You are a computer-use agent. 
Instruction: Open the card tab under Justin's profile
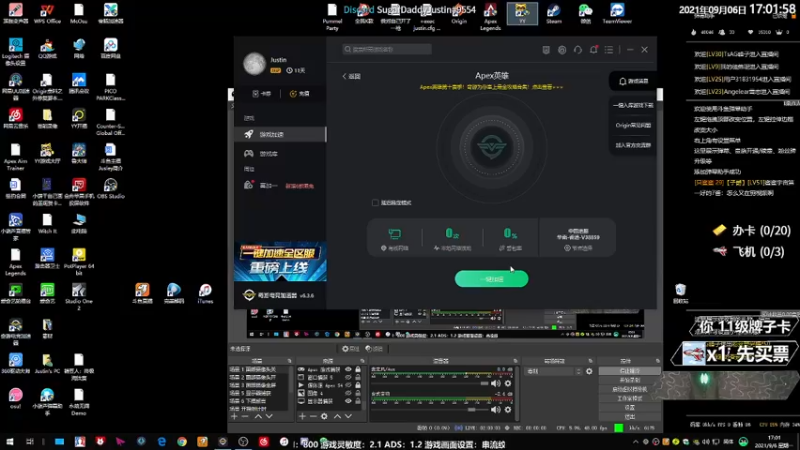coord(262,94)
